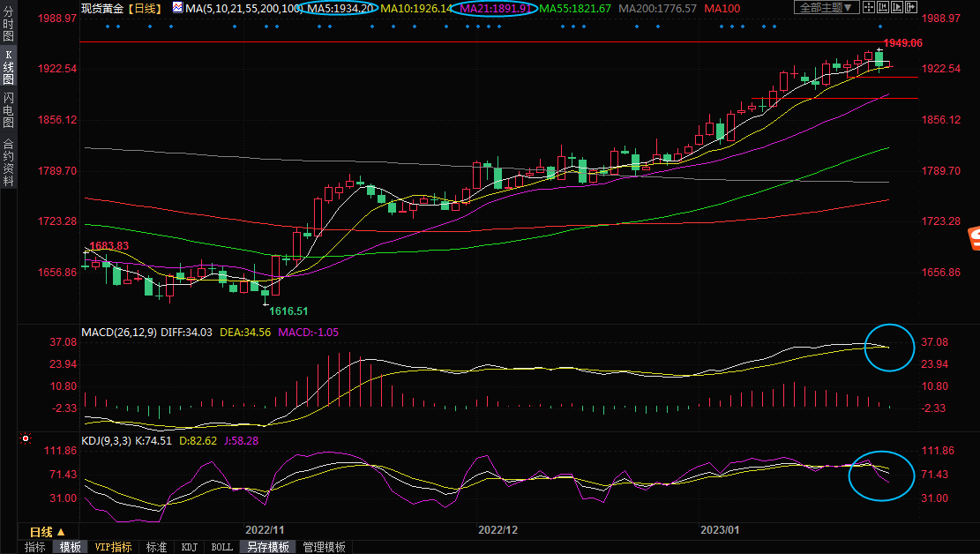Expand the 日线 period selector
The image size is (980, 554).
(47, 532)
